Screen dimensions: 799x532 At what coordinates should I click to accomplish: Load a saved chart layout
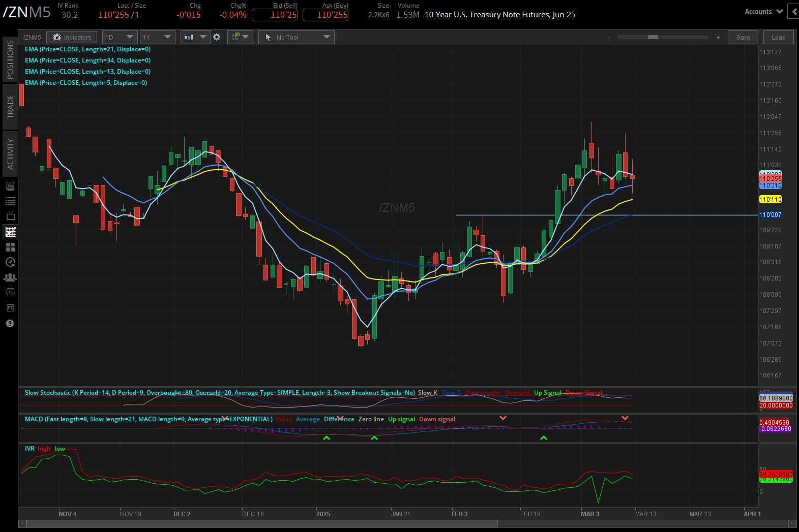[x=778, y=37]
